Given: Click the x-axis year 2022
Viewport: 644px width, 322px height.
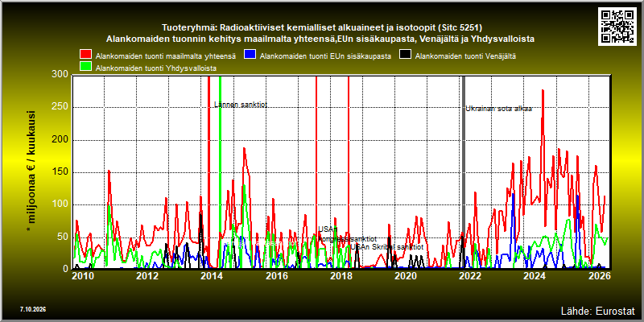Looking at the screenshot, I should (x=470, y=276).
